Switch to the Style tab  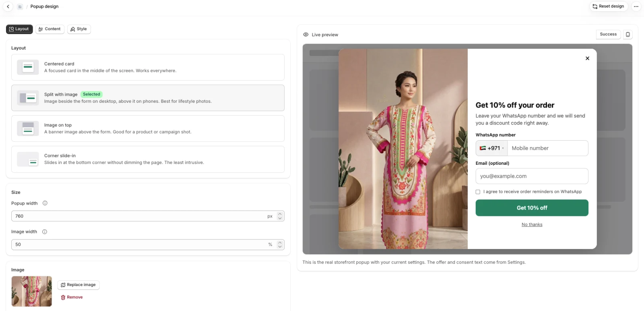(79, 29)
